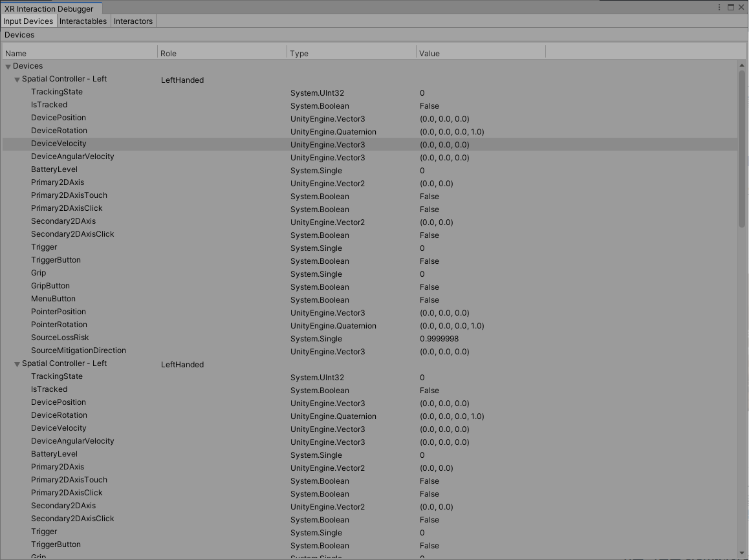Image resolution: width=751 pixels, height=560 pixels.
Task: Select the highlighted DeviceVelocity row
Action: pos(370,144)
